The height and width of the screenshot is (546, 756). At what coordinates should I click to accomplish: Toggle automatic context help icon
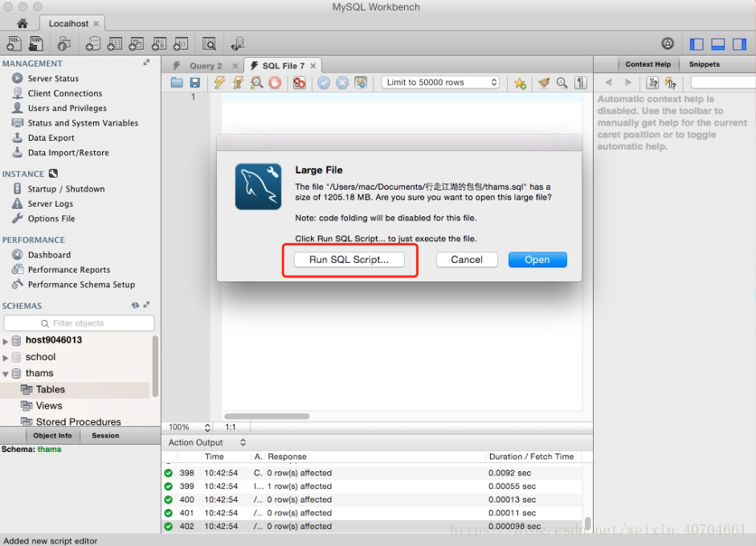click(x=671, y=83)
